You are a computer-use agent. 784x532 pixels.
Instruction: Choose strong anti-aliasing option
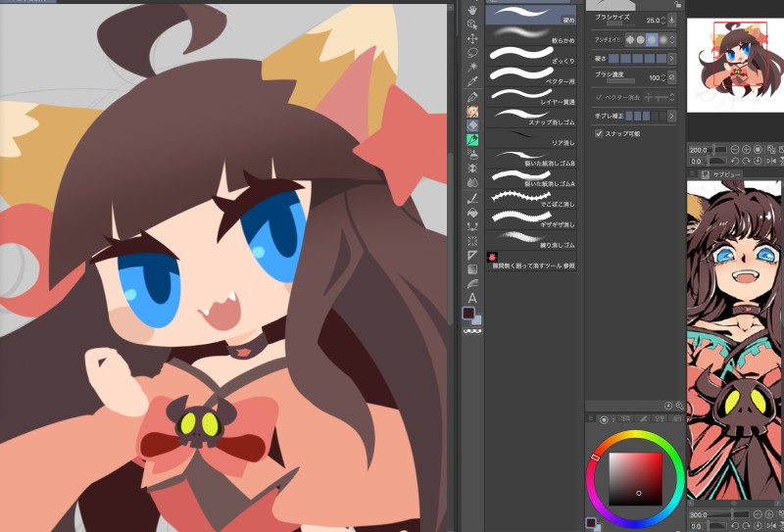point(663,39)
